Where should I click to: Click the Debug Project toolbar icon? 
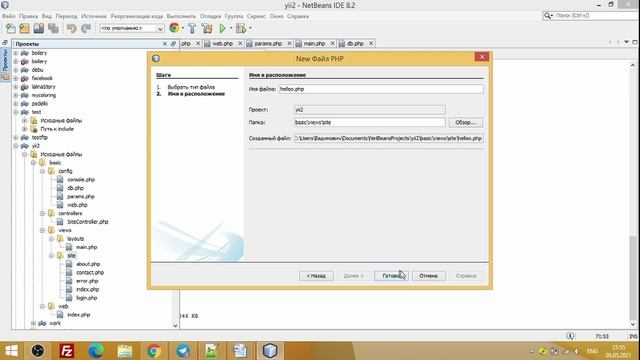click(x=241, y=28)
